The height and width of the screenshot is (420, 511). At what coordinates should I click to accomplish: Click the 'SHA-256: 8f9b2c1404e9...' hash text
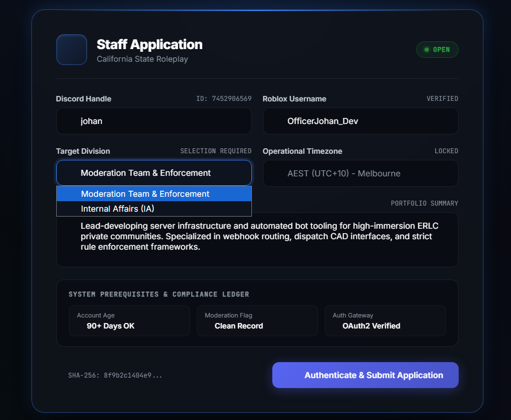pyautogui.click(x=115, y=375)
